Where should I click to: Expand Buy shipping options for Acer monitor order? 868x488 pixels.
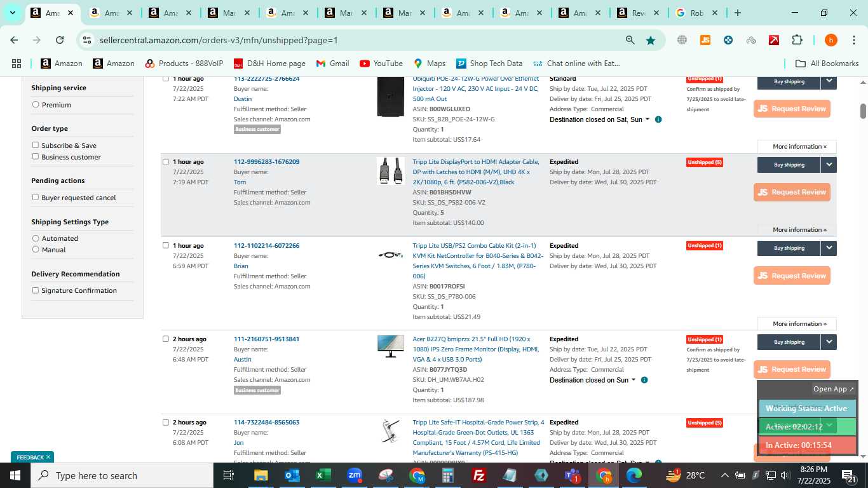[829, 342]
